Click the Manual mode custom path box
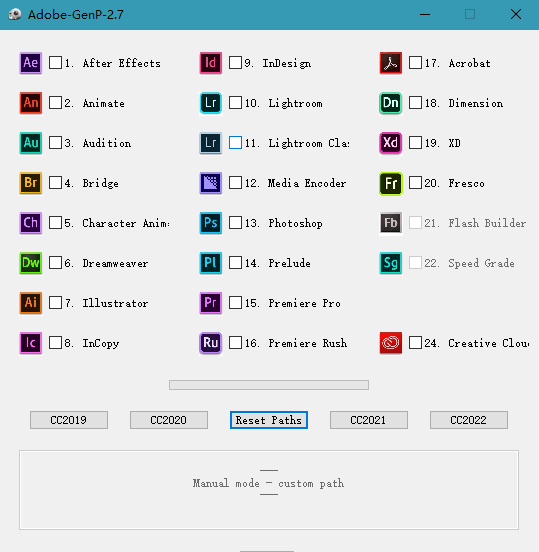 click(x=269, y=490)
